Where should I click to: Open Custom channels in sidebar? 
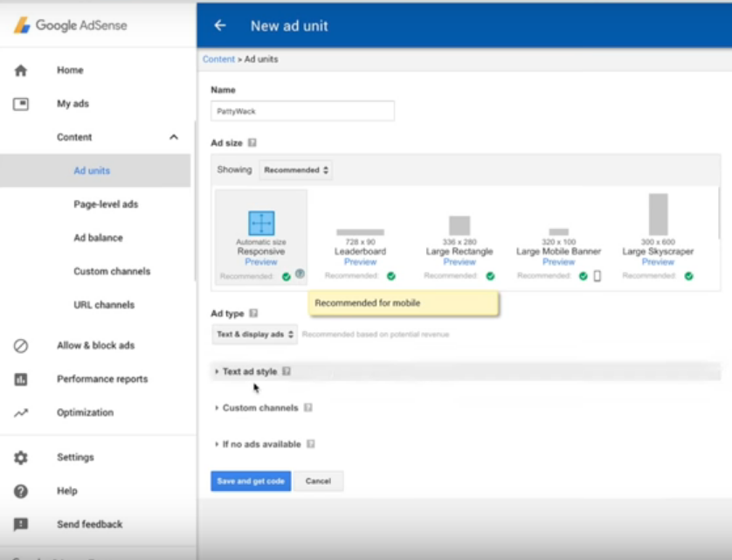coord(112,272)
